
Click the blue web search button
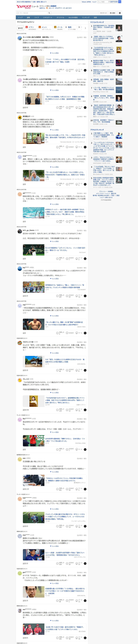[x=120, y=2]
